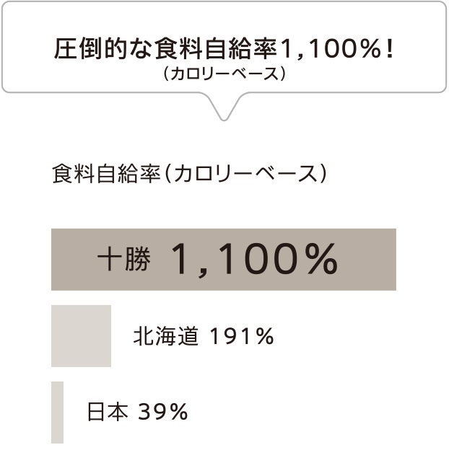Click the percent sign after 39
The width and height of the screenshot is (449, 476).
pos(179,412)
